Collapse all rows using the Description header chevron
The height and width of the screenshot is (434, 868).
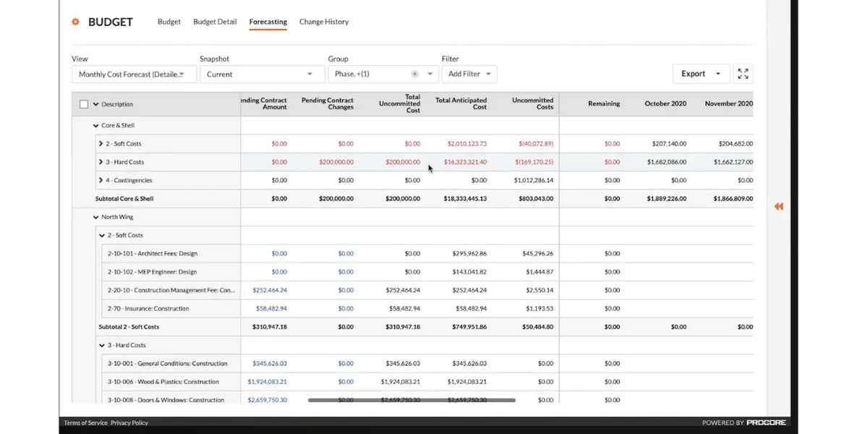click(95, 104)
